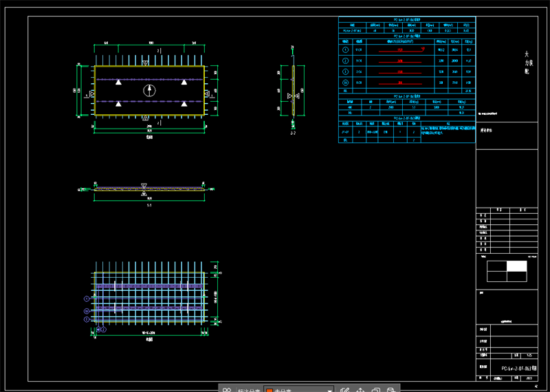This screenshot has width=550, height=392.
Task: Click the pencil edit icon in bottom toolbar
Action: coord(344,390)
